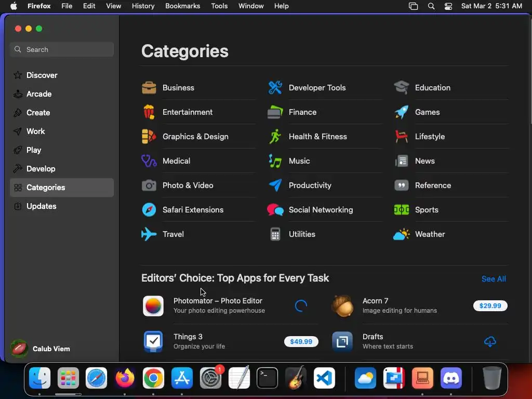Image resolution: width=532 pixels, height=399 pixels.
Task: Go to Discover in the sidebar
Action: (x=62, y=75)
